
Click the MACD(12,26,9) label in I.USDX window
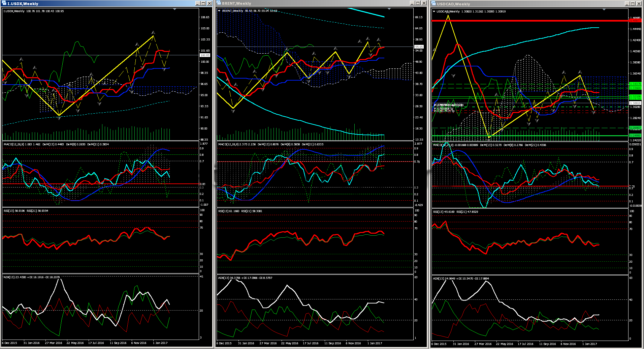pyautogui.click(x=14, y=144)
